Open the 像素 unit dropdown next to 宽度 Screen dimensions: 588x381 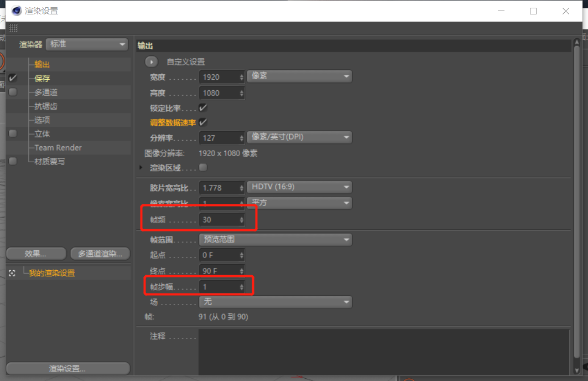(299, 76)
